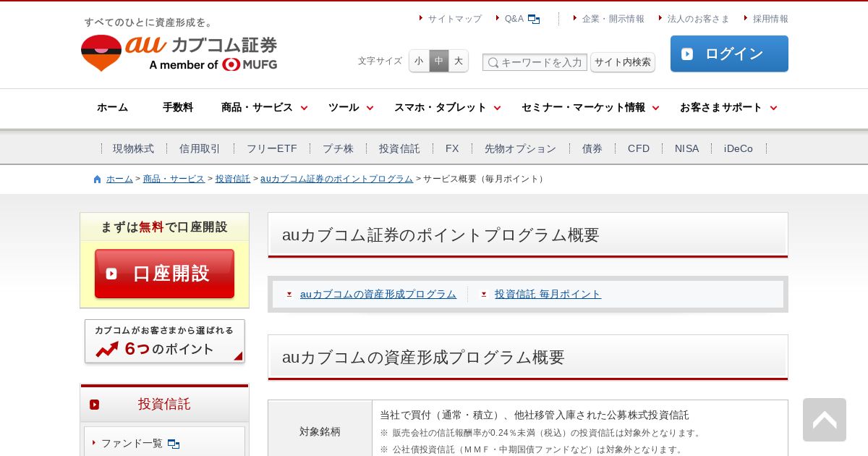
Task: Expand the お客さまサポート menu chevron
Action: point(773,108)
